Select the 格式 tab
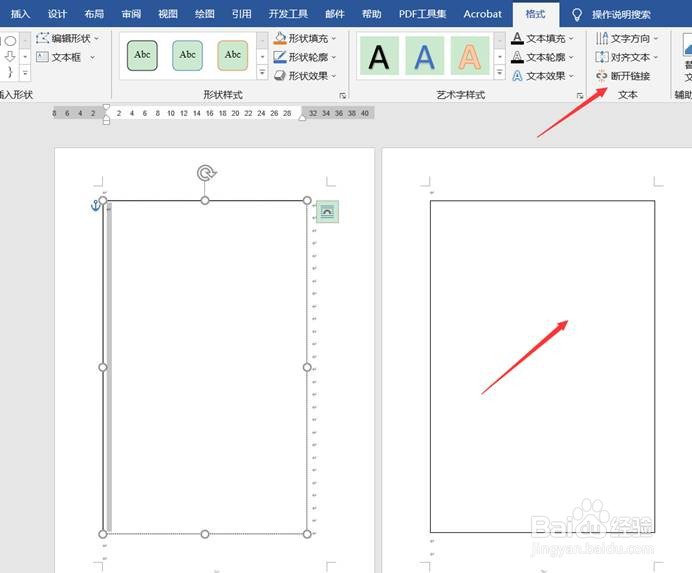The height and width of the screenshot is (573, 692). [535, 14]
